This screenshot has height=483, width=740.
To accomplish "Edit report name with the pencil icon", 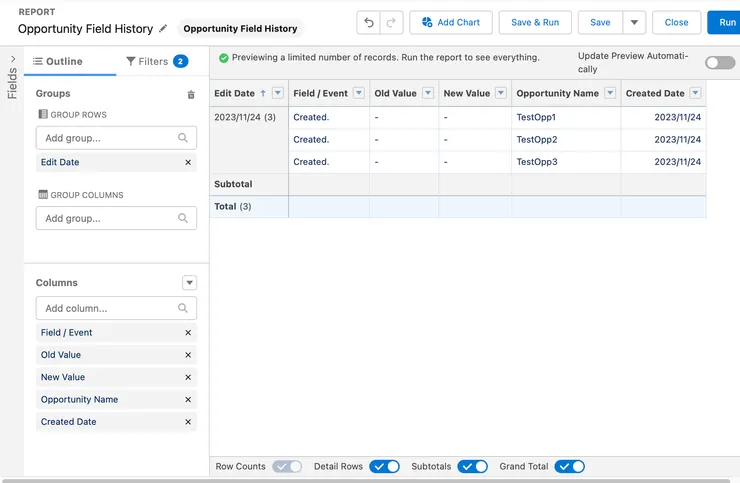I will click(163, 29).
